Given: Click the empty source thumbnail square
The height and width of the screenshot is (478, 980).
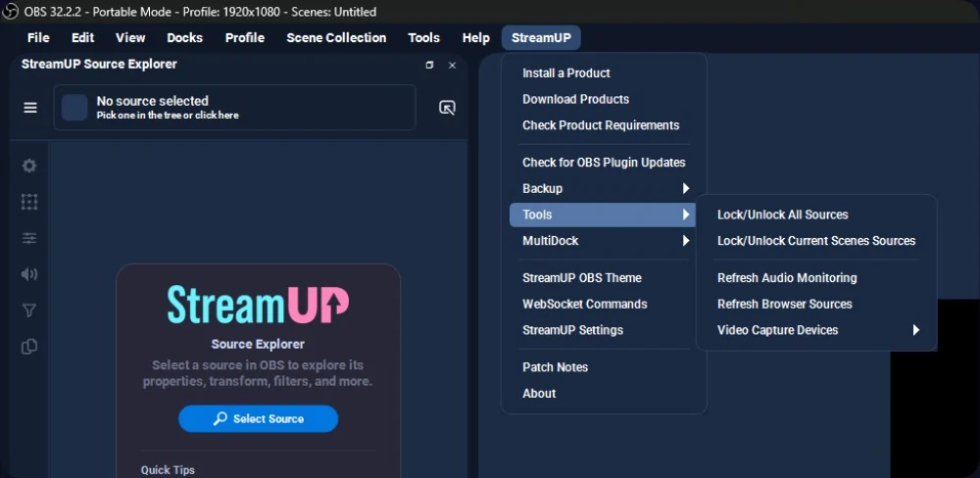Looking at the screenshot, I should coord(74,108).
